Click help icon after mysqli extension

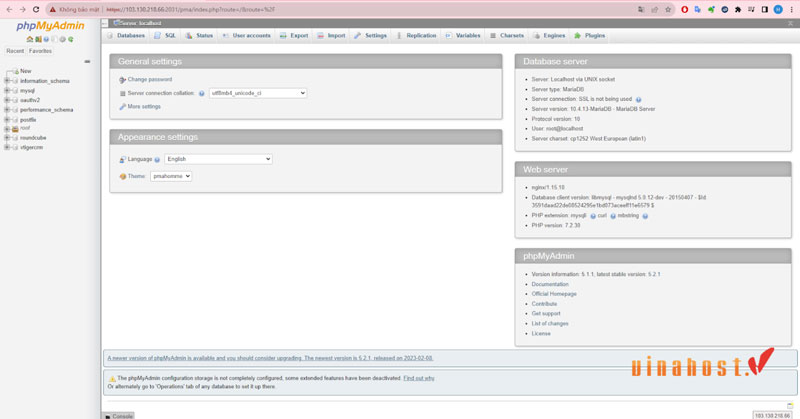tap(593, 216)
